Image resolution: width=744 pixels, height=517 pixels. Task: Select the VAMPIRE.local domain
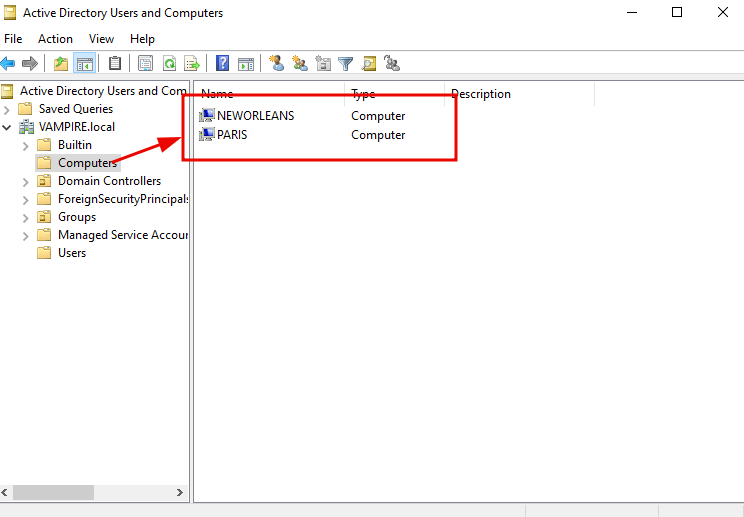pyautogui.click(x=77, y=127)
